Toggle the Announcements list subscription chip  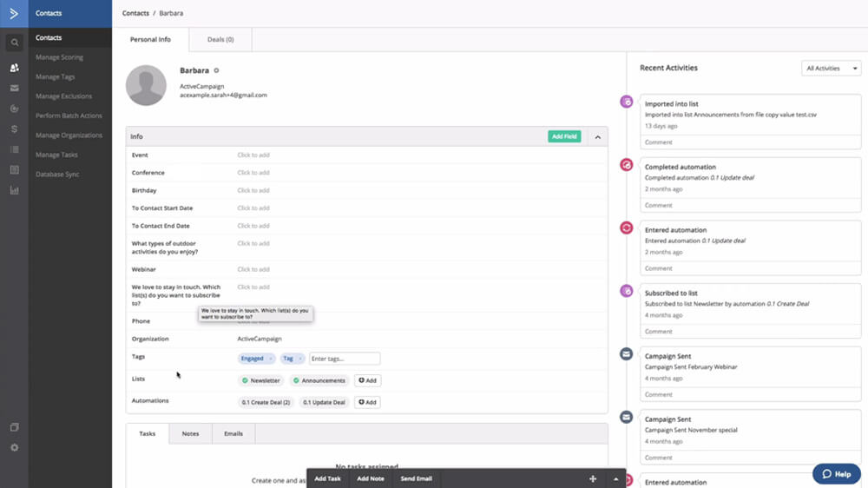[x=319, y=380]
